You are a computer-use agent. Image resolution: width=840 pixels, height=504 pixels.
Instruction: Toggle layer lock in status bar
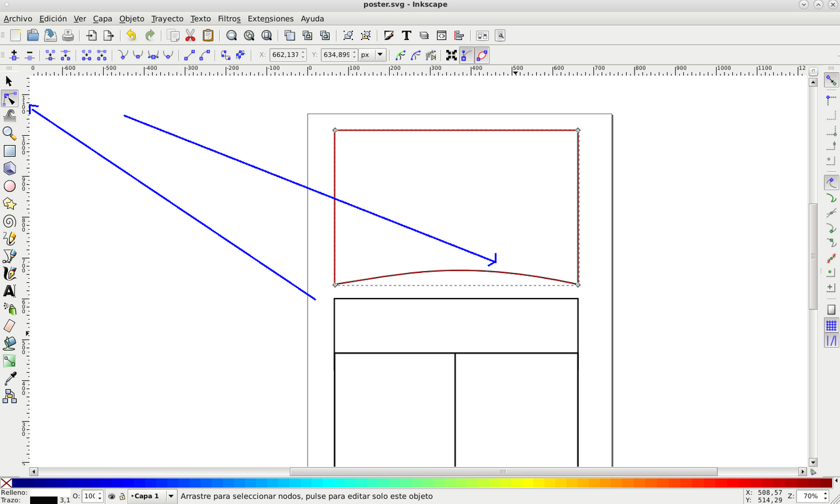coord(122,496)
